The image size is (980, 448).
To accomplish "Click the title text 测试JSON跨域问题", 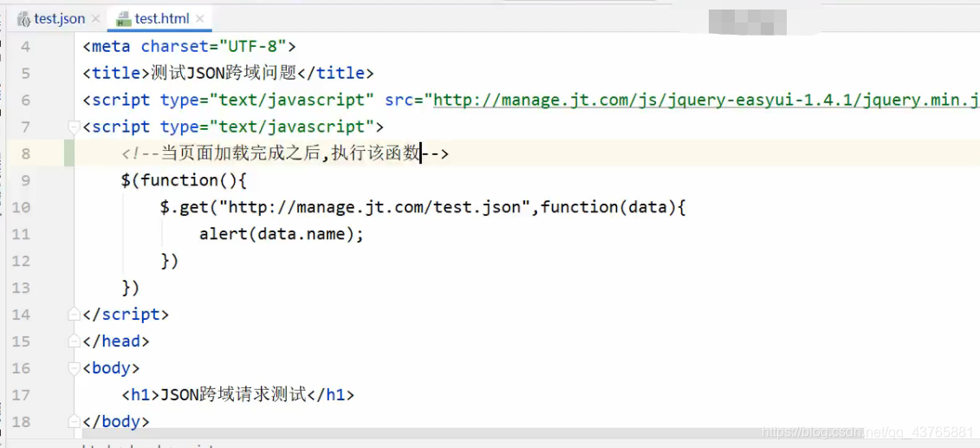I will point(224,73).
